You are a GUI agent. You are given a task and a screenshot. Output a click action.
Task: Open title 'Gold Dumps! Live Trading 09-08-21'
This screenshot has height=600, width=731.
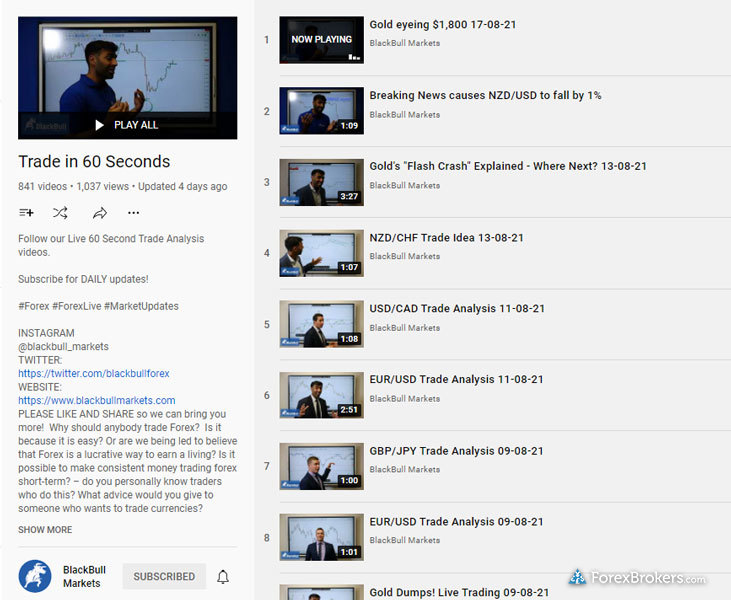(459, 593)
